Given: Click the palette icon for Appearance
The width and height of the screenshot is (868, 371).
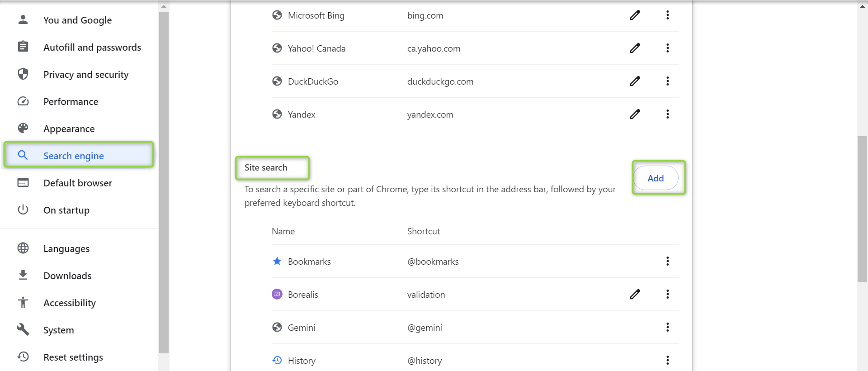Looking at the screenshot, I should point(23,128).
